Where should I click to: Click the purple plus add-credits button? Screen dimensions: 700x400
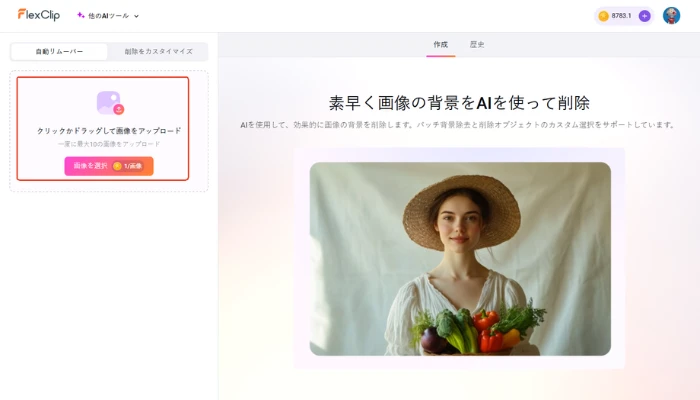(644, 16)
